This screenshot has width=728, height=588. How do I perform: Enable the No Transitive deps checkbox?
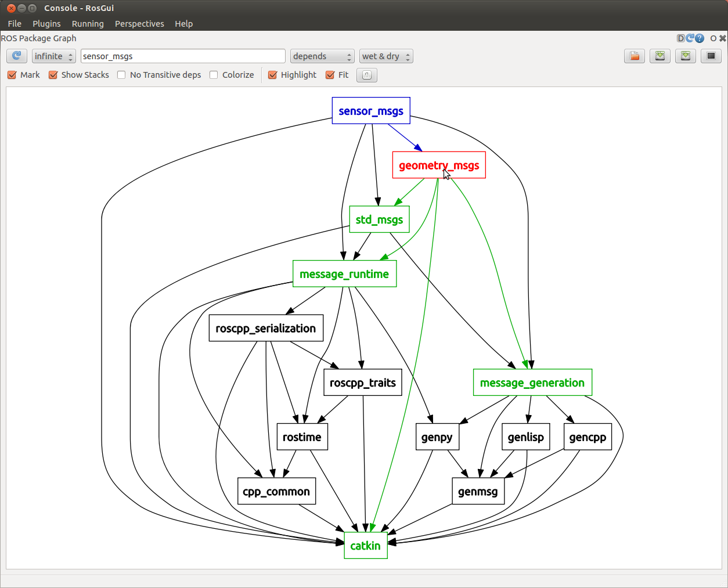[x=121, y=75]
